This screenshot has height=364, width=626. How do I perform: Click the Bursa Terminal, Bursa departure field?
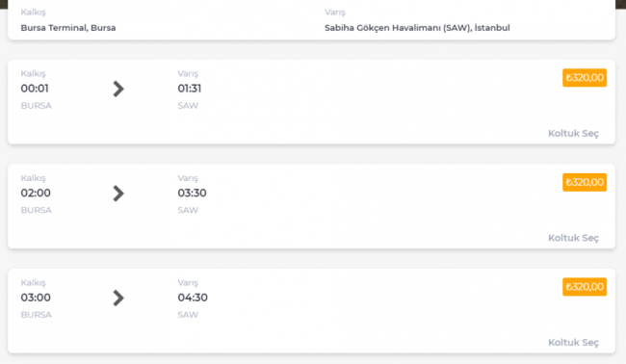68,28
